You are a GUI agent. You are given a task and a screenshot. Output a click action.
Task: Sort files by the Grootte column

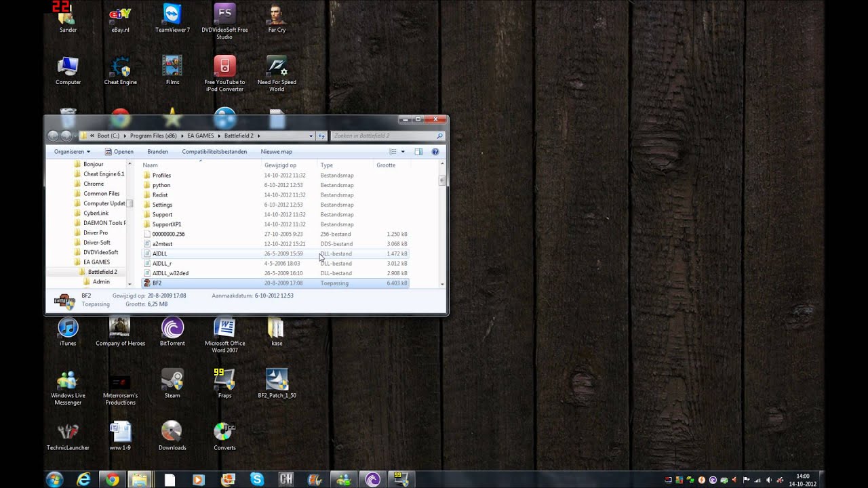392,165
